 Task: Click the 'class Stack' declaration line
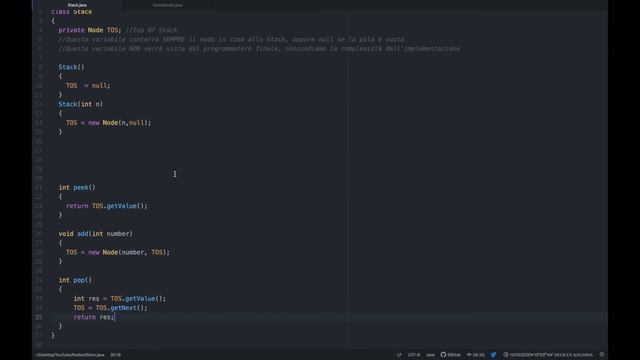(72, 12)
